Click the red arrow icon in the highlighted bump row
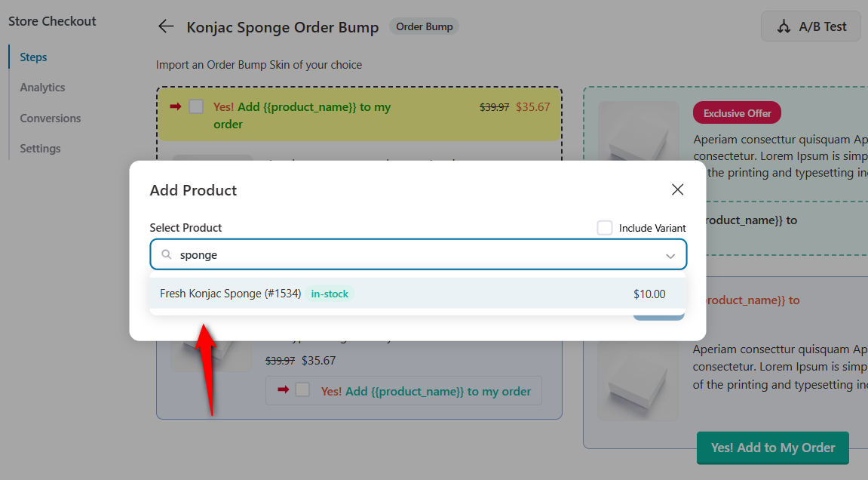 [176, 106]
